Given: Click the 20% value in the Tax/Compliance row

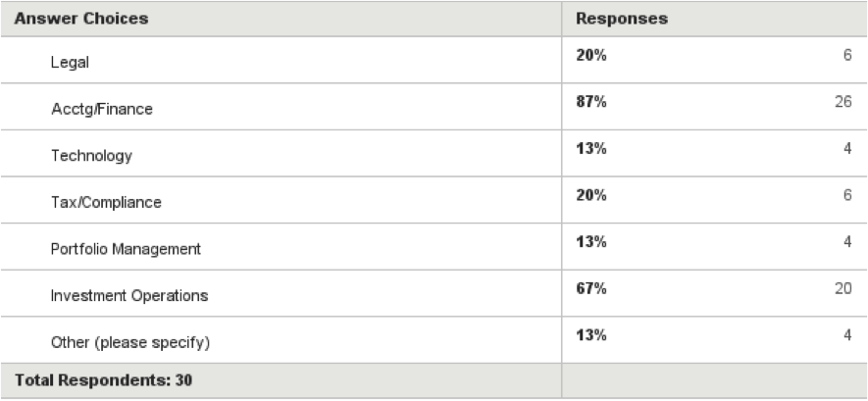Looking at the screenshot, I should (591, 195).
